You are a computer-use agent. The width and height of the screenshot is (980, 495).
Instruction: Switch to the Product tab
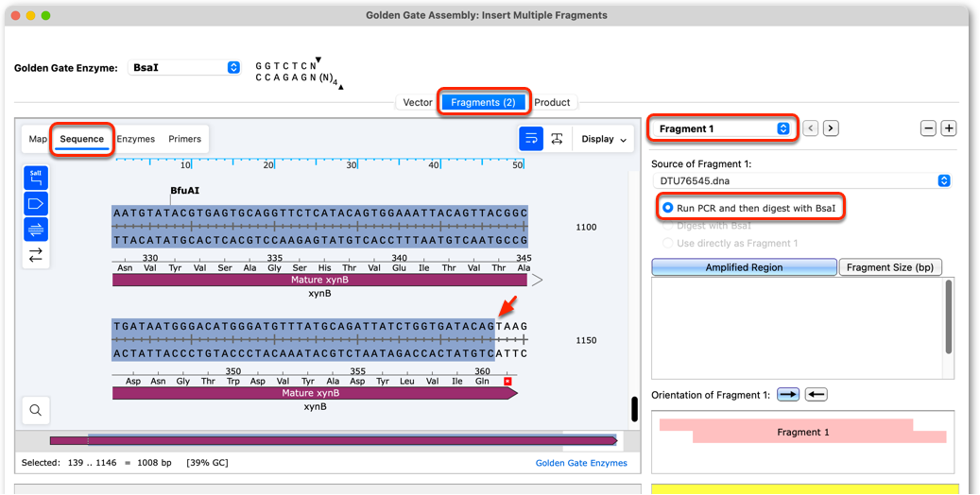552,102
